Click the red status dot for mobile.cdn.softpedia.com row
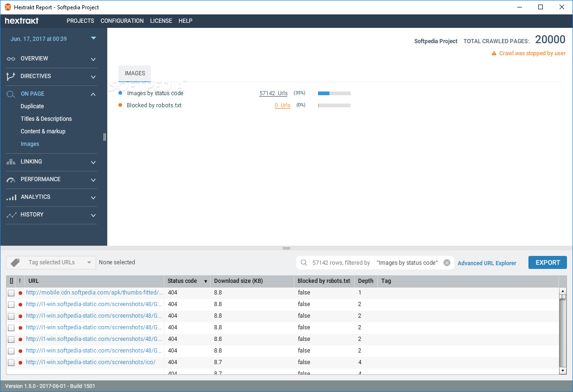Image resolution: width=573 pixels, height=392 pixels. (x=20, y=293)
